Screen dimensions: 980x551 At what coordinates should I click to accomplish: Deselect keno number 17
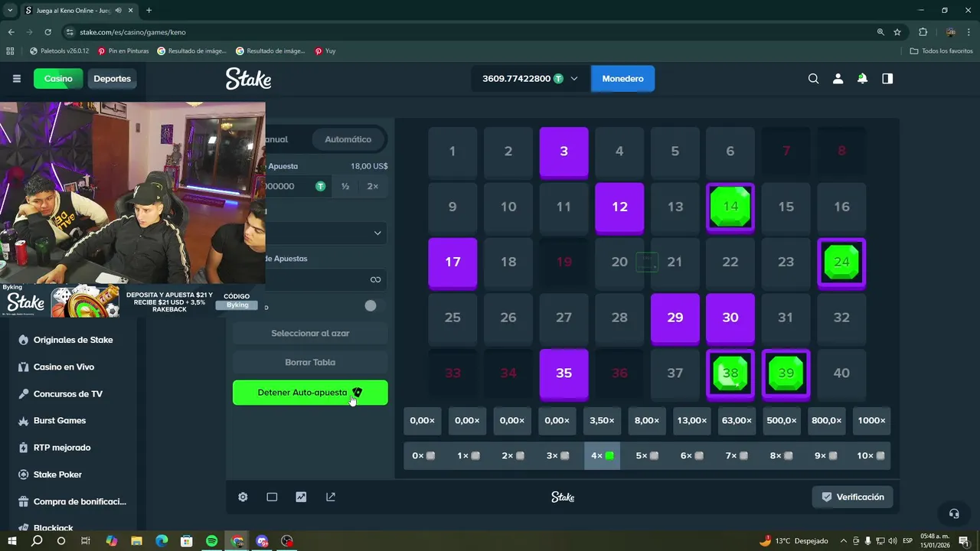452,262
